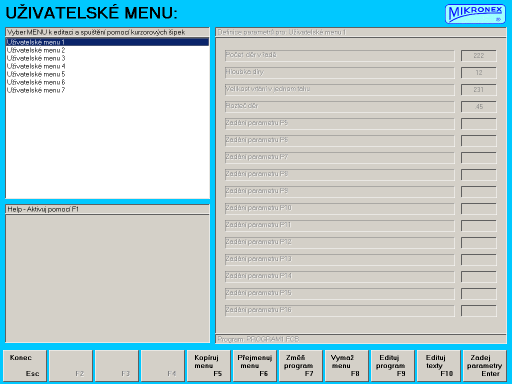Click the Zadání parametru P8 label
Viewport: 512px width, 384px height.
click(340, 175)
